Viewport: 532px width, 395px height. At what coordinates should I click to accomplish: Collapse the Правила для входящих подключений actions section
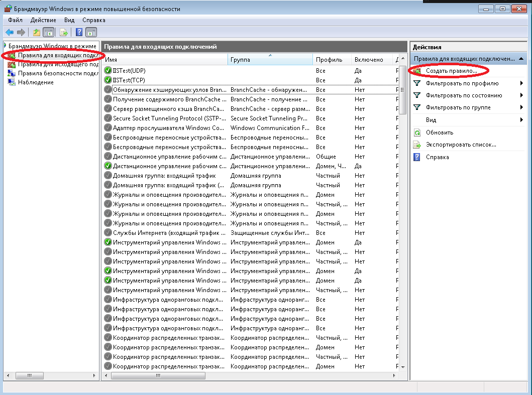coord(521,59)
